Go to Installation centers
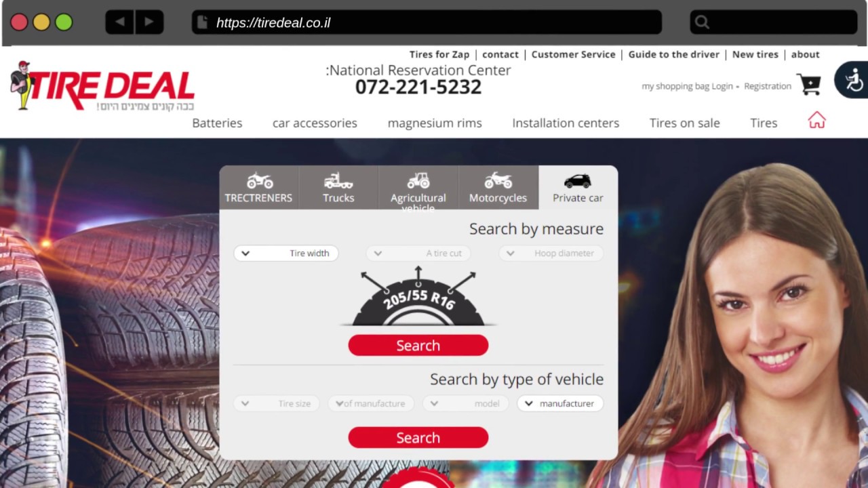The image size is (868, 488). coord(566,123)
